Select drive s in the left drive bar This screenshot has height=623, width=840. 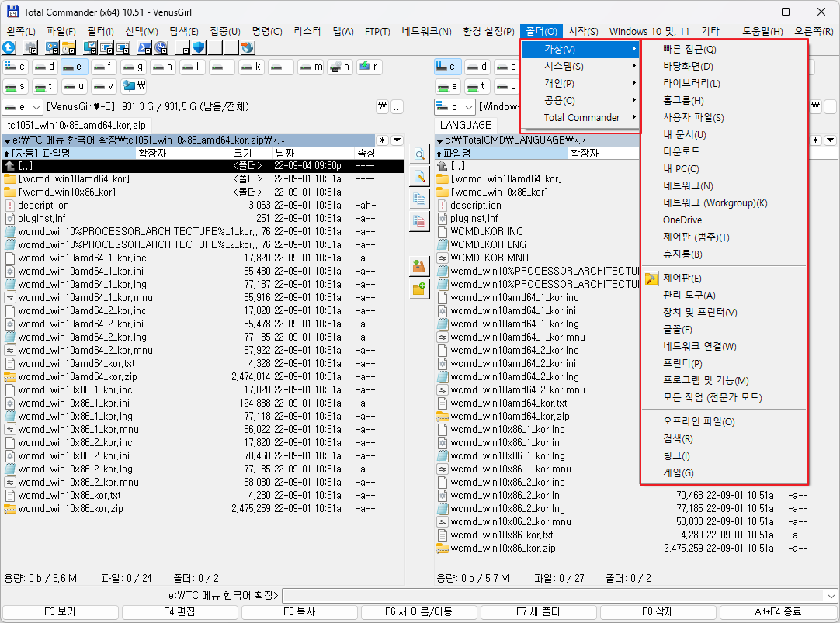15,85
